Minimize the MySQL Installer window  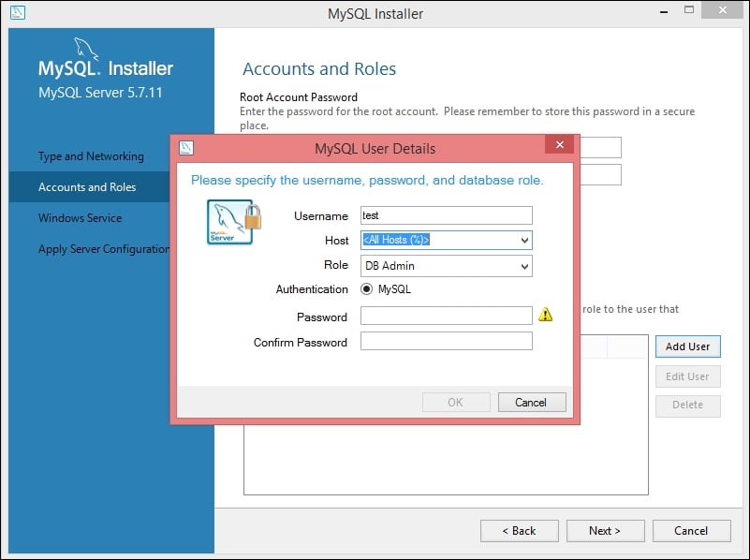click(x=664, y=11)
